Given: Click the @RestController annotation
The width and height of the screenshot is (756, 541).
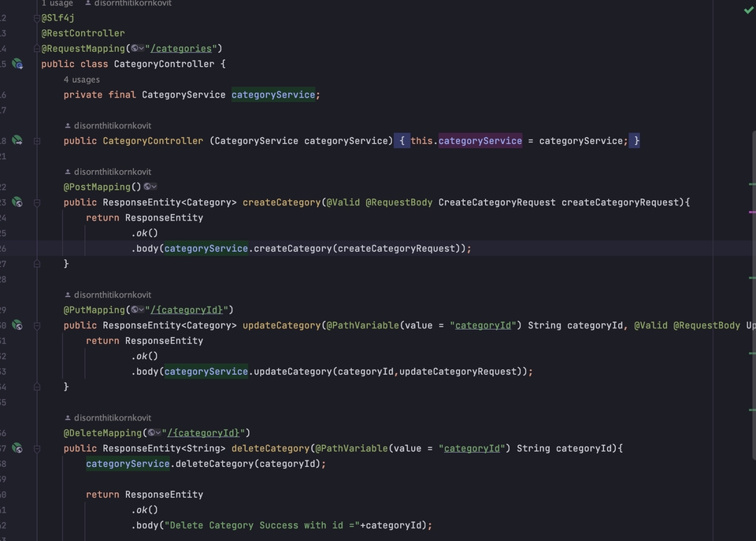Looking at the screenshot, I should click(x=83, y=33).
